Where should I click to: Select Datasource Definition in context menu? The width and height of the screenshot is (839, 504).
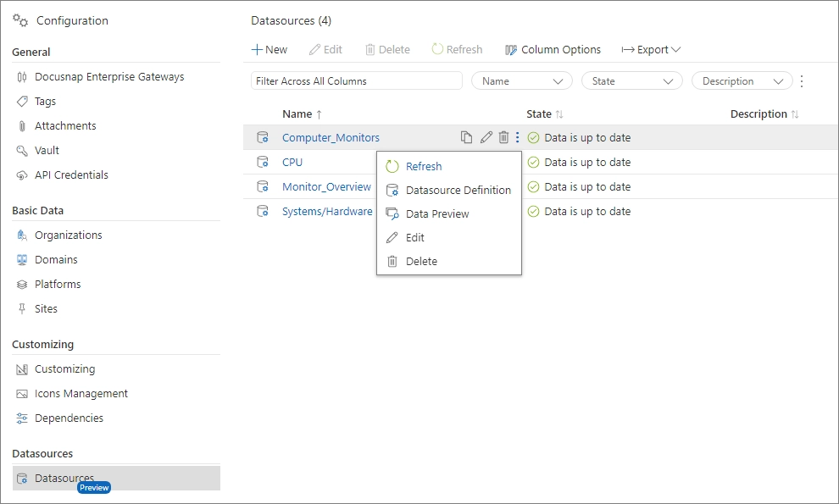click(458, 191)
